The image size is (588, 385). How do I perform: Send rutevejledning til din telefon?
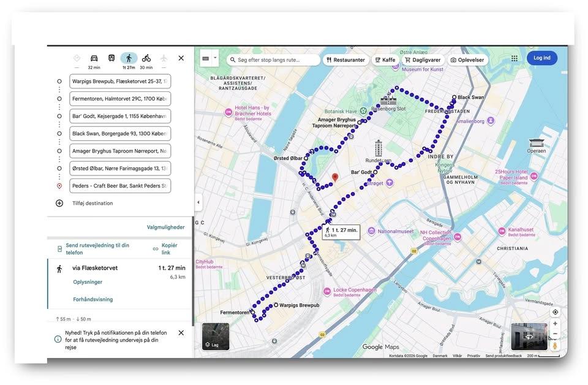97,249
